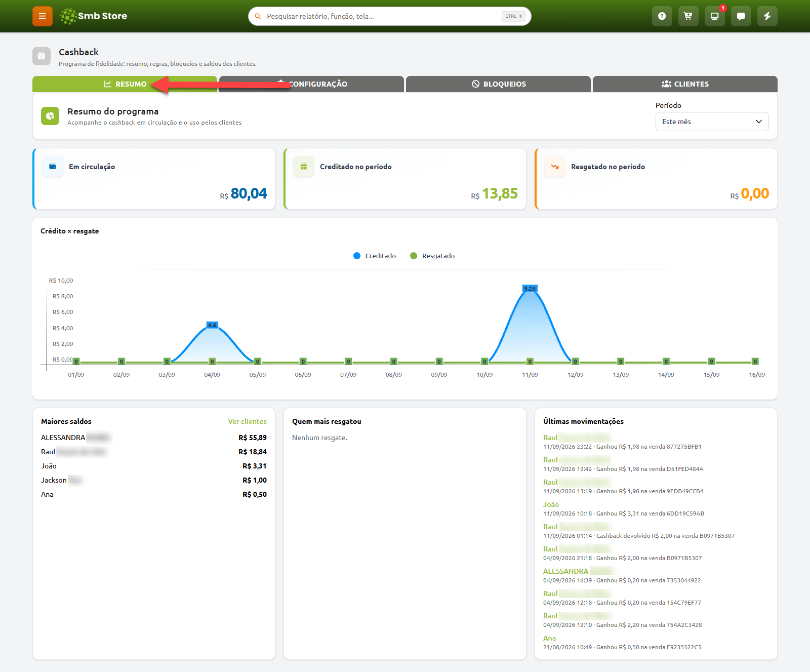
Task: Toggle the Creditado legend series
Action: click(x=375, y=256)
